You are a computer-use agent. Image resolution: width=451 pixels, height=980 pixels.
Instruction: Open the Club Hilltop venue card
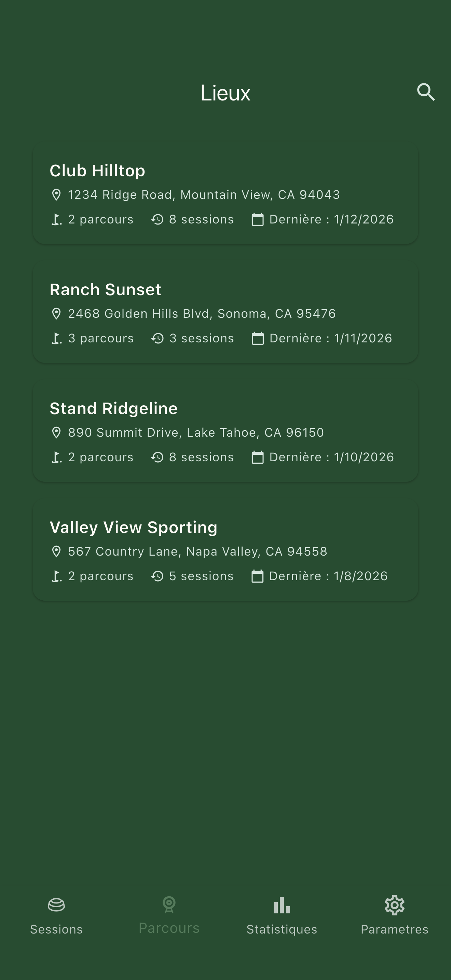tap(225, 194)
